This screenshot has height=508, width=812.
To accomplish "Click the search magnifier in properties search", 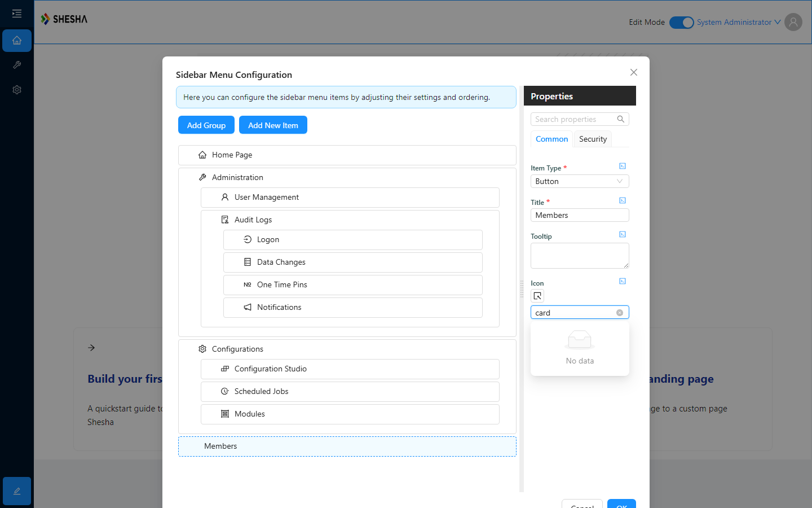I will click(620, 119).
